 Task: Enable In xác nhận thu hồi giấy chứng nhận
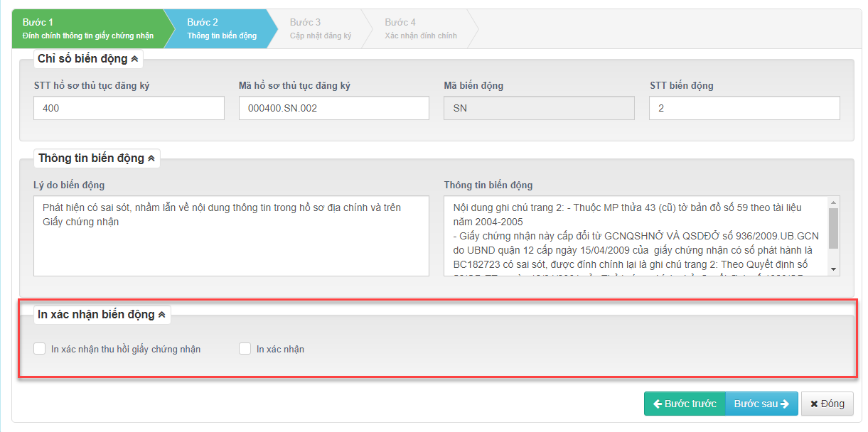pos(40,349)
